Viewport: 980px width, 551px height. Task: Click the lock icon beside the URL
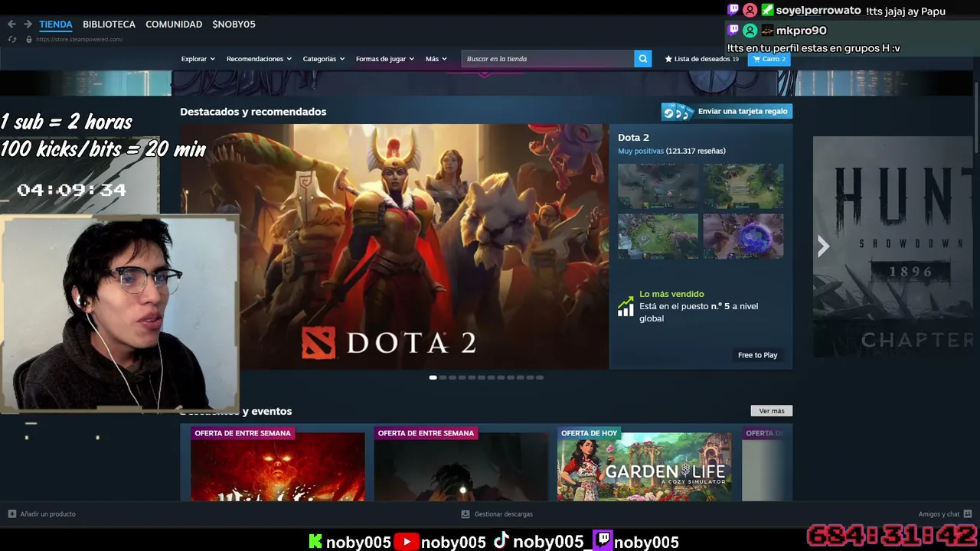29,39
